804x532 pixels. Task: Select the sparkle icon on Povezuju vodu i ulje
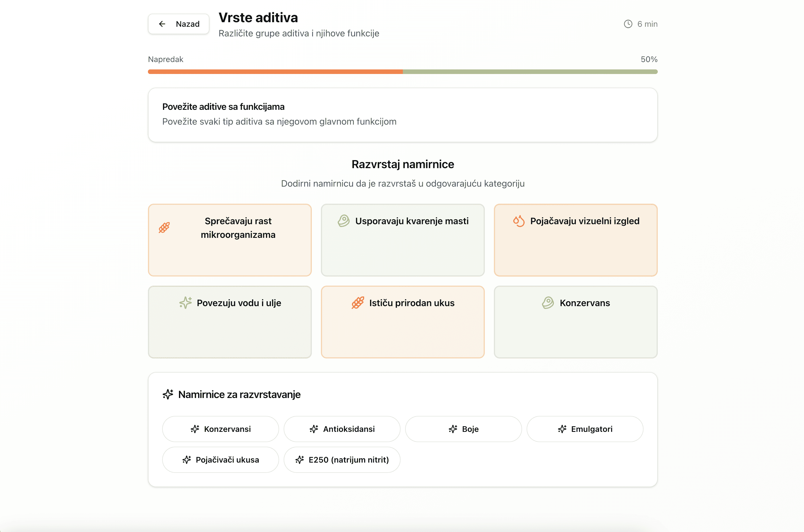[186, 303]
